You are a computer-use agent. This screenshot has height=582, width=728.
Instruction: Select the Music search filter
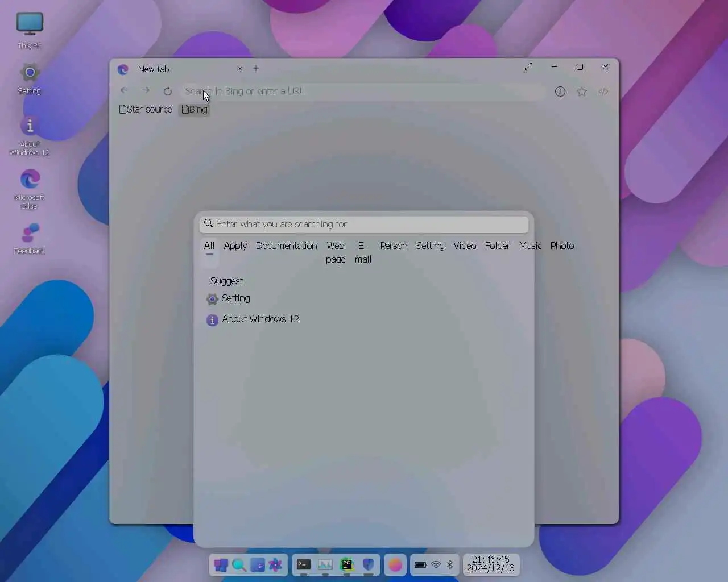pos(530,246)
